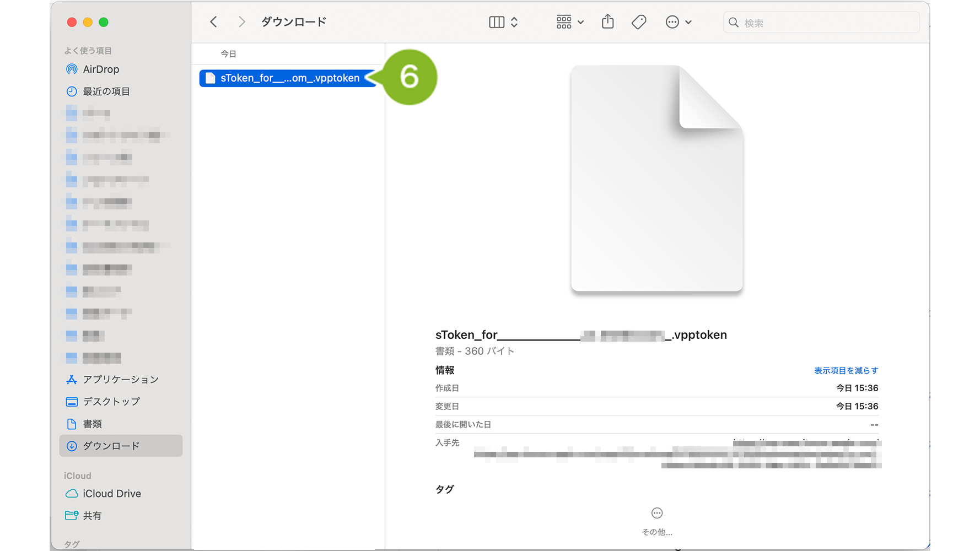Switch view using column view icon
This screenshot has width=980, height=551.
point(497,22)
